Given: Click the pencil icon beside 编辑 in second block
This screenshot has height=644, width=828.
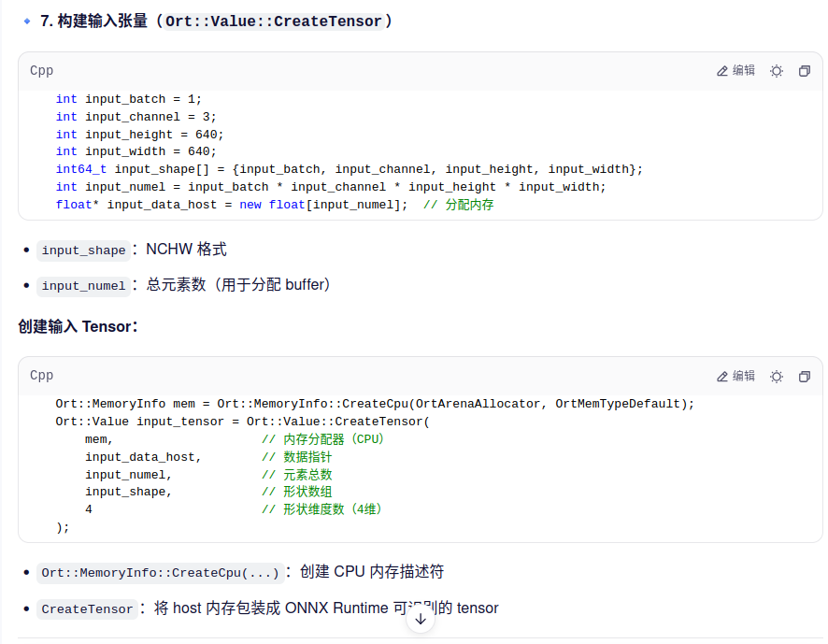Looking at the screenshot, I should tap(721, 376).
